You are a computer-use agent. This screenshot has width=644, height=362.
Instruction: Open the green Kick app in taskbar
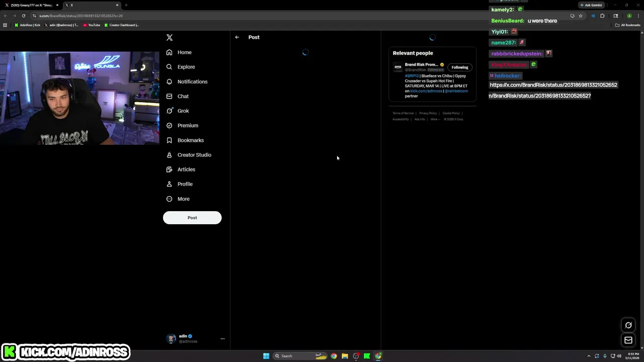point(367,356)
